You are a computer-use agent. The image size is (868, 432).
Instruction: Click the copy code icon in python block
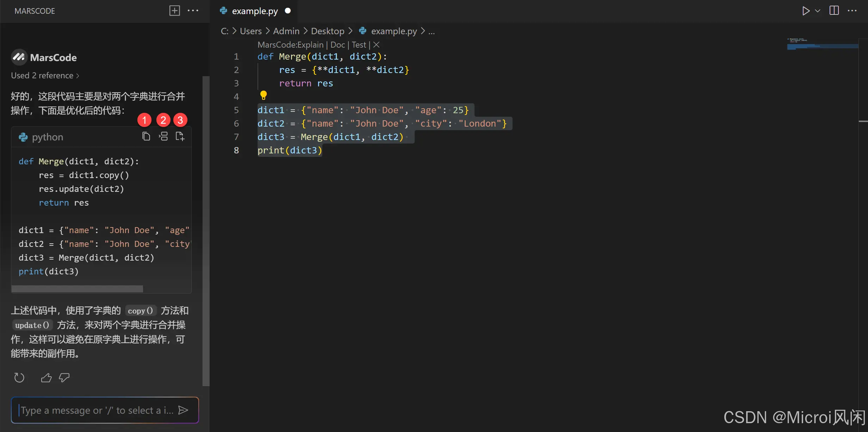coord(146,136)
